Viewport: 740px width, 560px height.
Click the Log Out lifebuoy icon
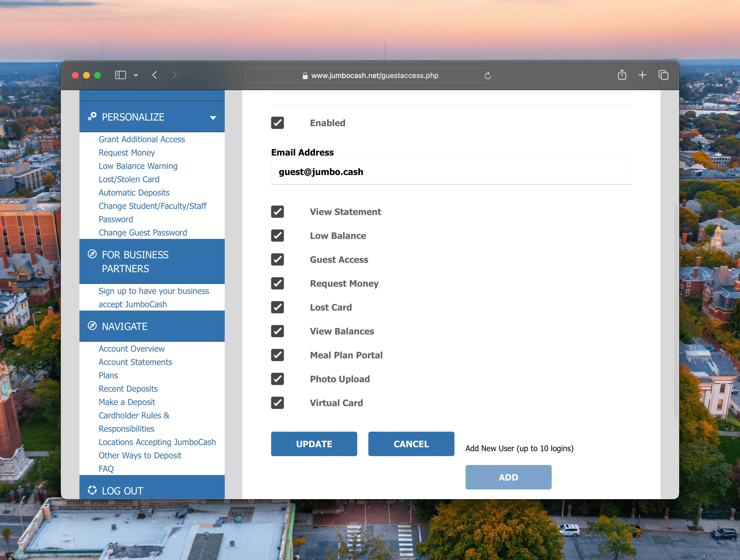point(92,490)
